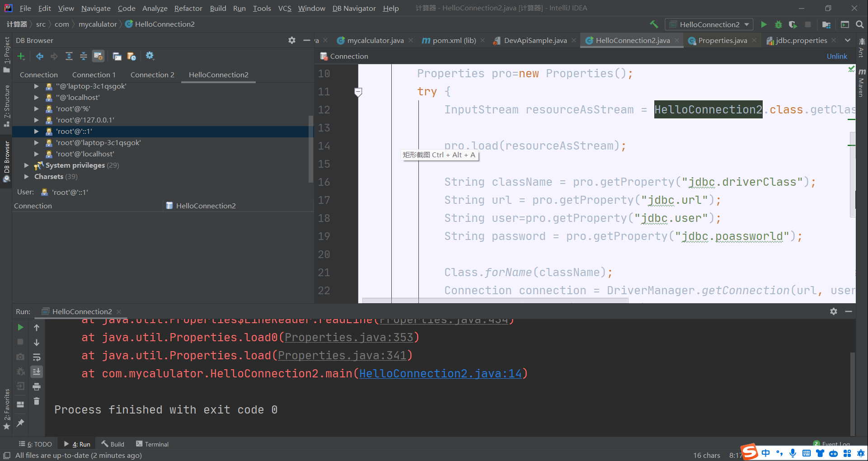
Task: Switch to Connection 1 tab in DB Browser
Action: click(x=94, y=75)
